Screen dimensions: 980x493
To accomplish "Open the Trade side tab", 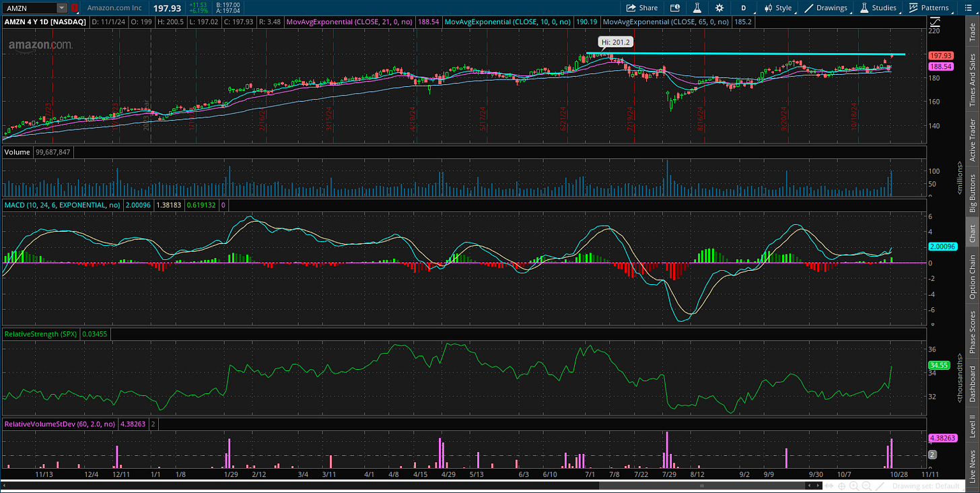I will 972,32.
